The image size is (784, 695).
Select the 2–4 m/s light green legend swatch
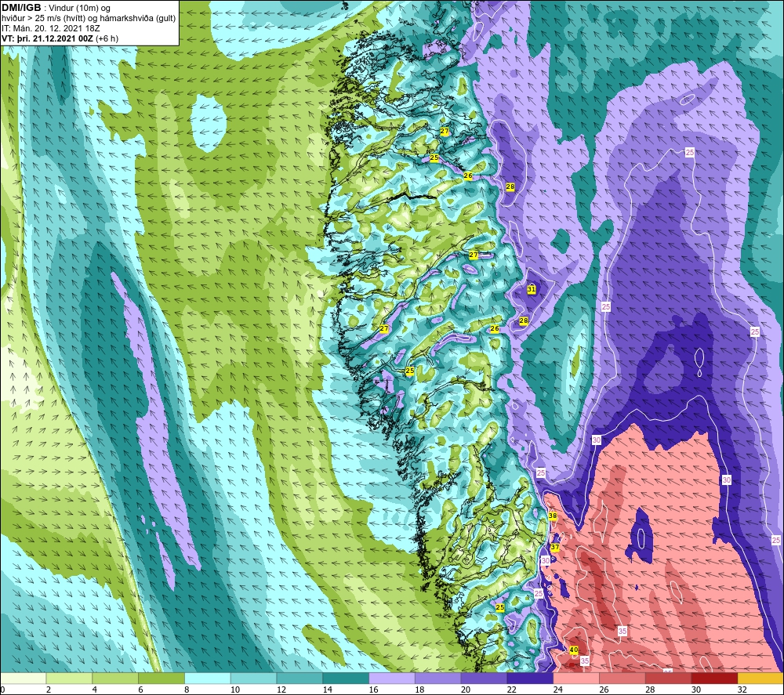click(x=69, y=678)
